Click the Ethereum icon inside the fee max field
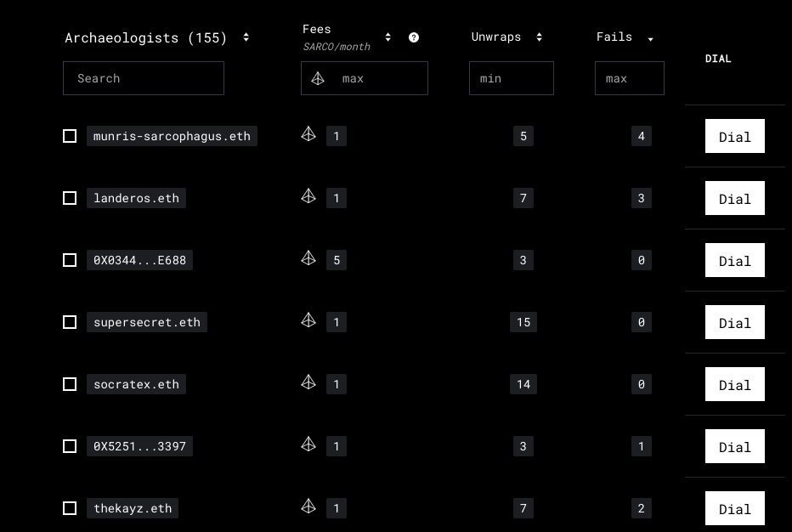This screenshot has height=532, width=792. pos(318,78)
